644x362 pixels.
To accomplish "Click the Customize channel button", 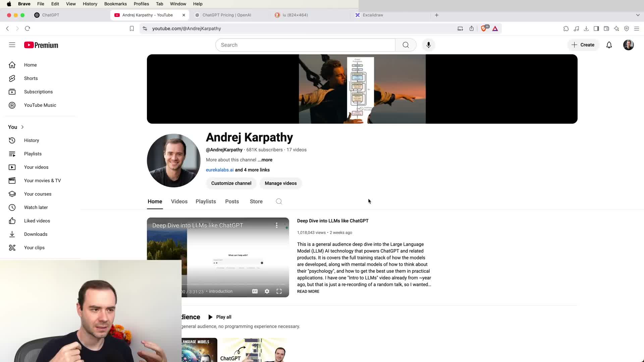I will click(x=231, y=183).
